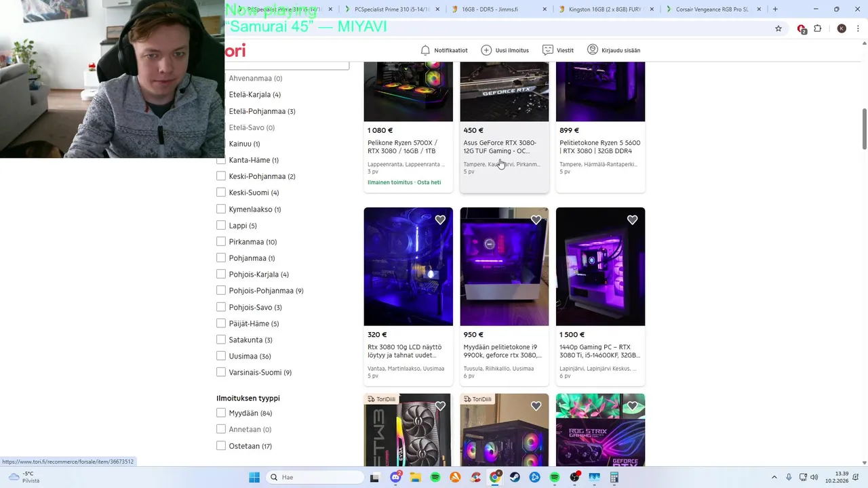Check the Pirkanmaa region filter
This screenshot has height=488, width=868.
221,241
